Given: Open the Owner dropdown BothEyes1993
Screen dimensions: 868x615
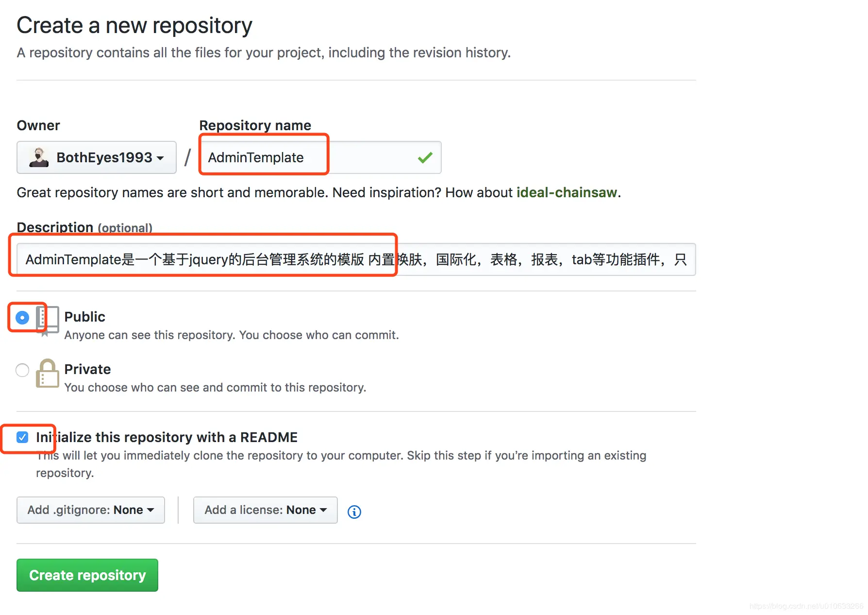Looking at the screenshot, I should click(97, 157).
